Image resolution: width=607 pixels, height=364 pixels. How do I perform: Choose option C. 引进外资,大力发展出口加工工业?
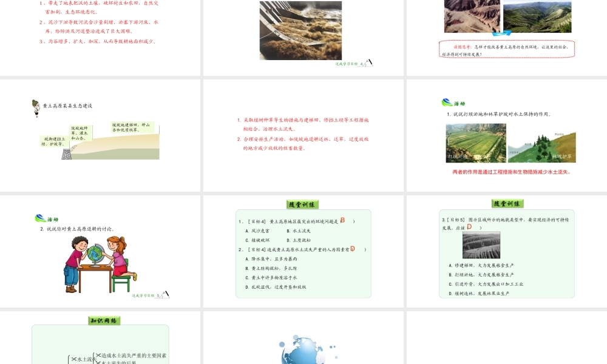(486, 284)
